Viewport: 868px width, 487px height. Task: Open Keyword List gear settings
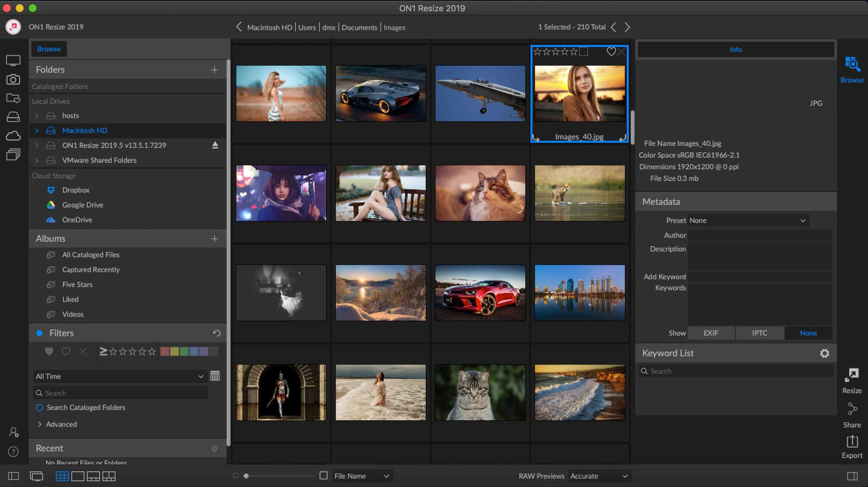point(824,353)
